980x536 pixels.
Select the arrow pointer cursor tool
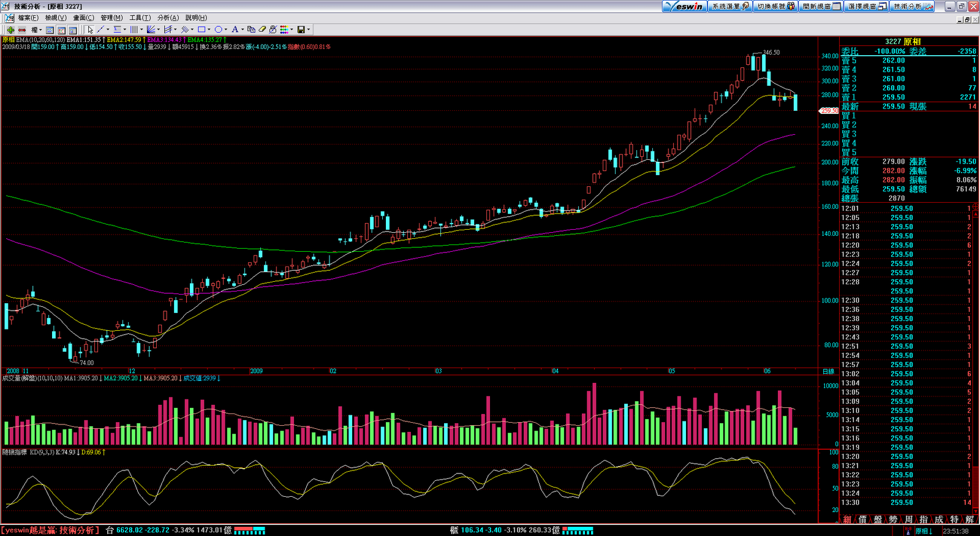(x=90, y=29)
